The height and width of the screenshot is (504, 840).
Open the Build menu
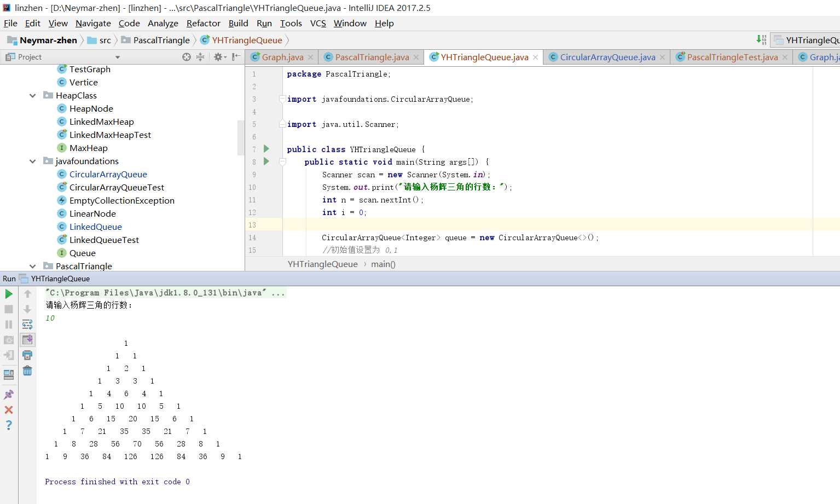click(x=238, y=23)
